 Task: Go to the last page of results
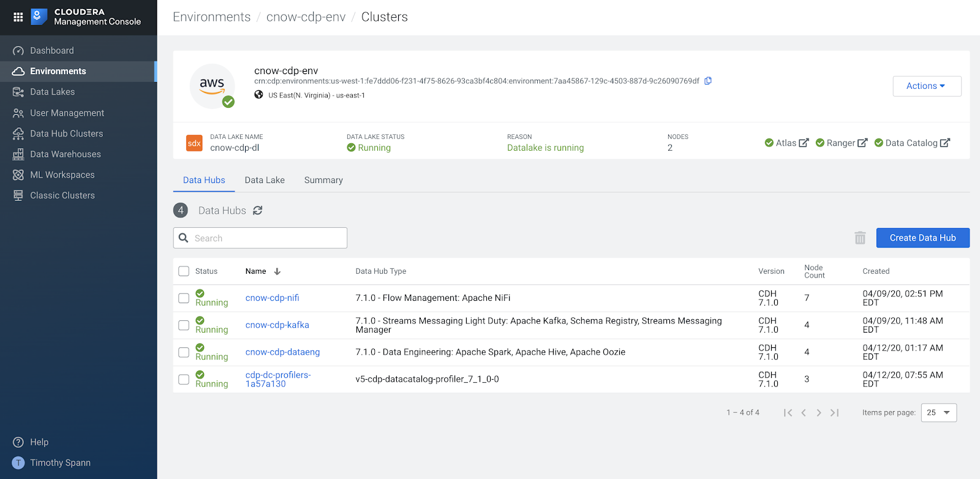tap(834, 413)
